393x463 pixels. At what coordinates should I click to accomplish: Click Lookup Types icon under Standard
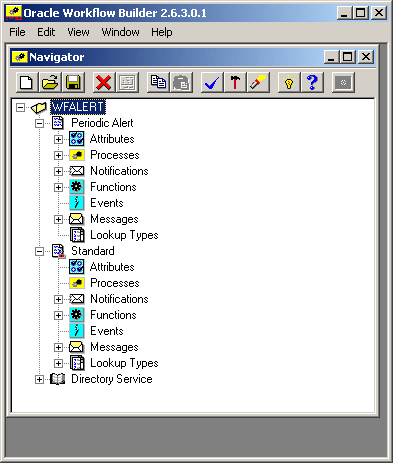[77, 363]
